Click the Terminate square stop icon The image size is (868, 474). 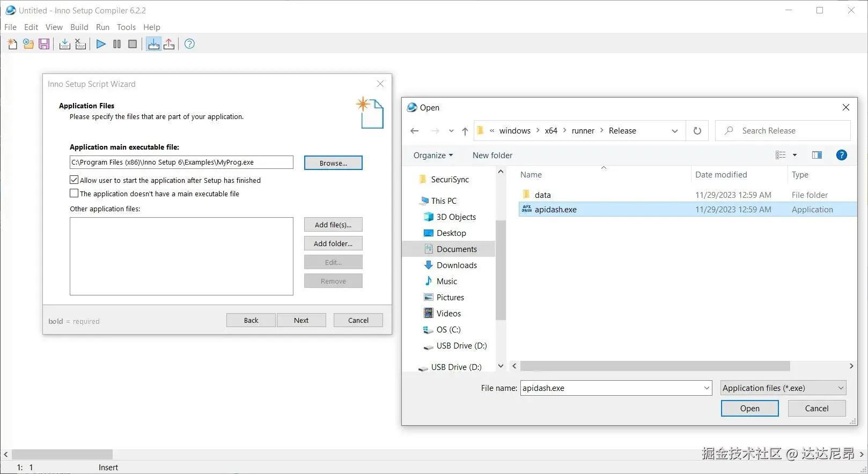[x=133, y=44]
